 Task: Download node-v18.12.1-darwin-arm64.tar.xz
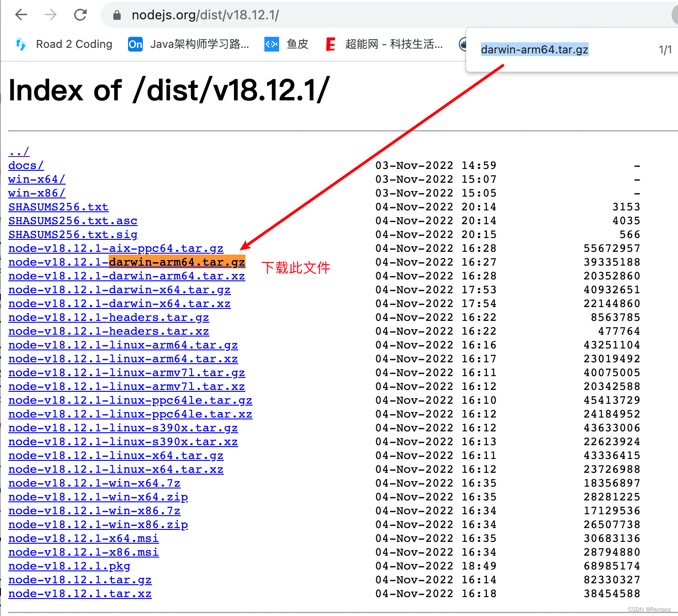pos(127,276)
